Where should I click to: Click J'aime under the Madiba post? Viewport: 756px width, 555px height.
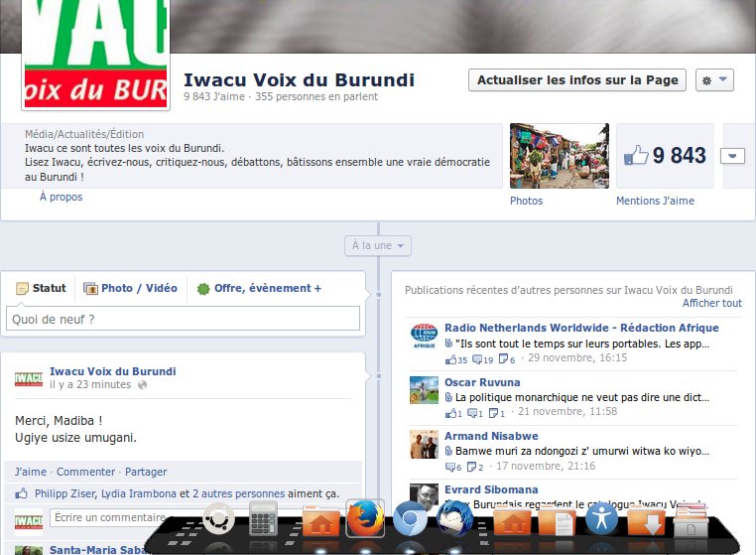[x=31, y=472]
